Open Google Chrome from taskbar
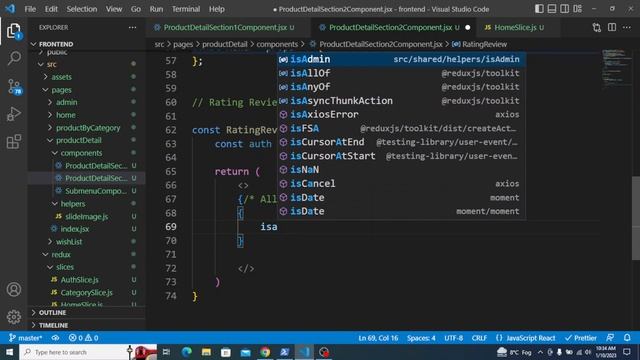The image size is (640, 360). pyautogui.click(x=265, y=352)
